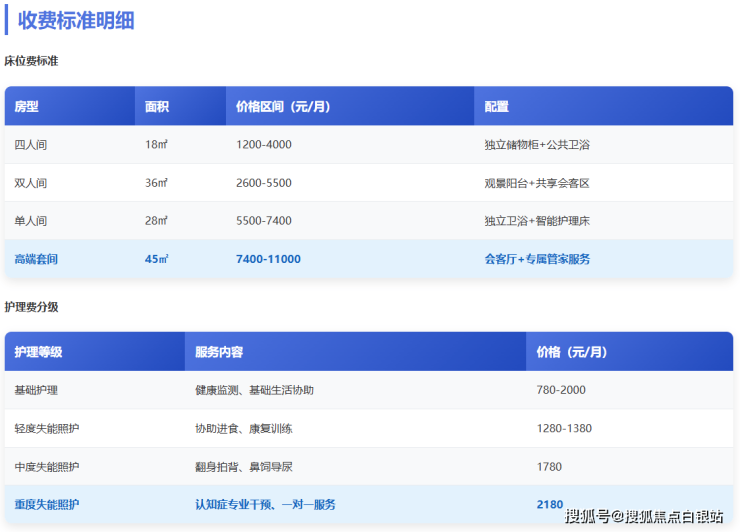Click the 1780 price for 中度失能照护
This screenshot has width=740, height=532.
coord(549,466)
